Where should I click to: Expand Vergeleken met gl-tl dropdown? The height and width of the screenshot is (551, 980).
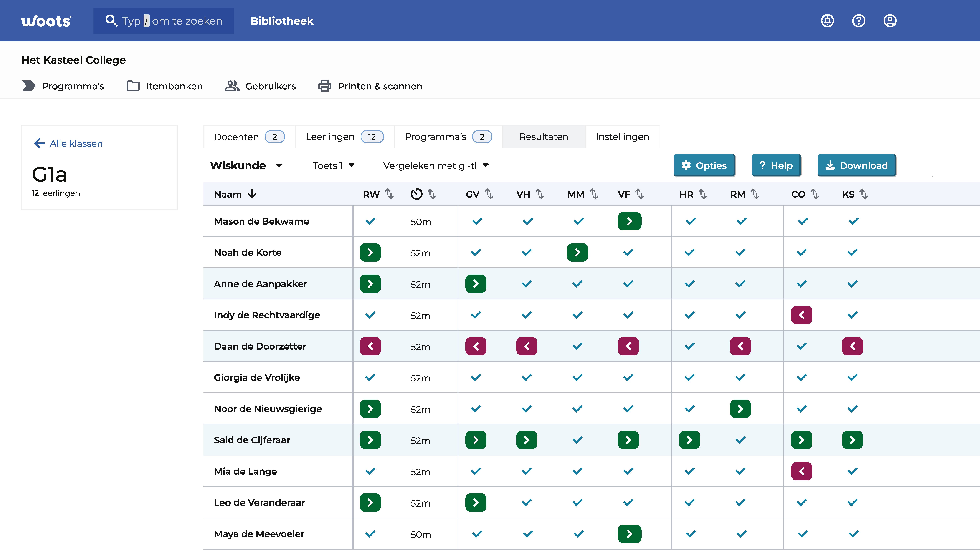[x=436, y=165]
